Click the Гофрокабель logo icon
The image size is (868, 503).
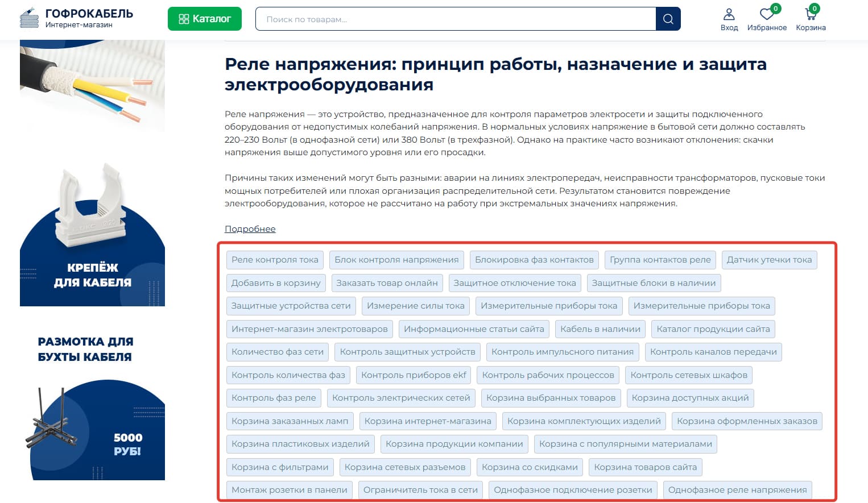(x=29, y=19)
